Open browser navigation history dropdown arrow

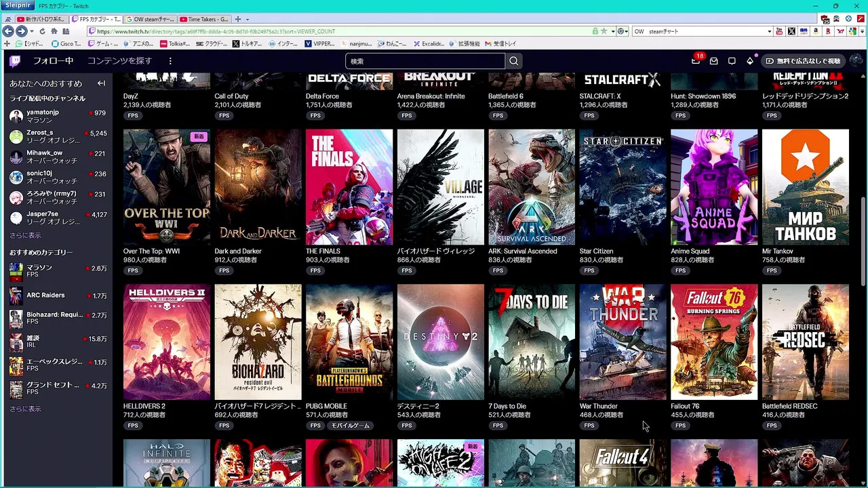[x=32, y=31]
